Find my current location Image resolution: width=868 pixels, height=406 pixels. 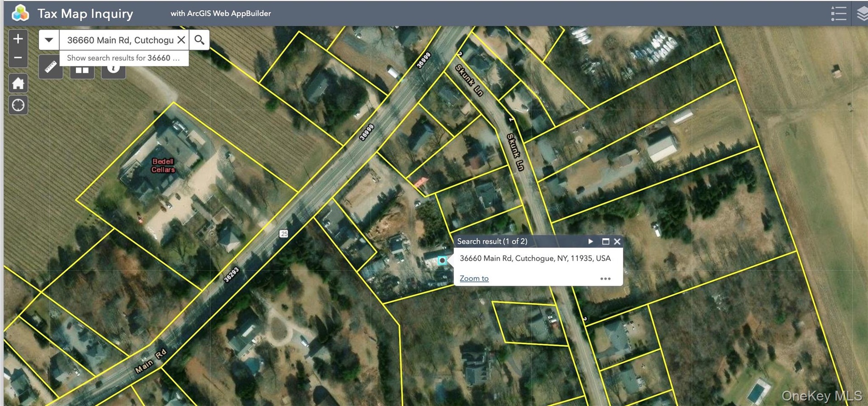click(18, 105)
